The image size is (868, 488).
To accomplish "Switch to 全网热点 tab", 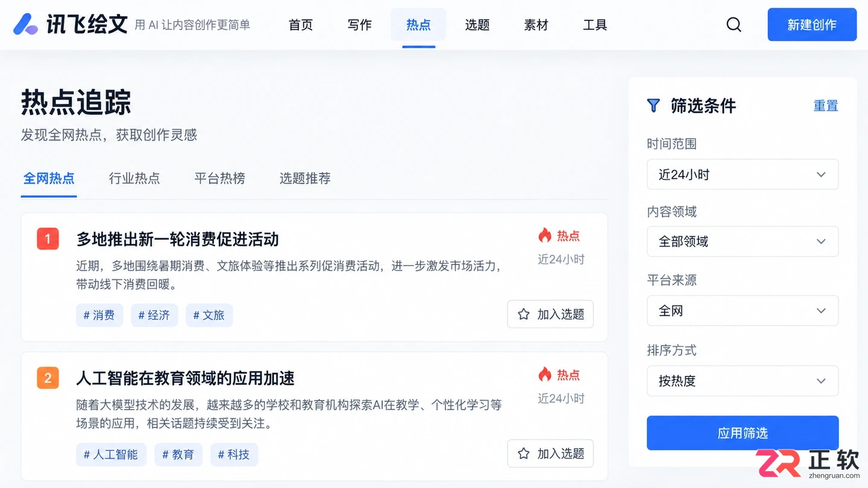I will tap(49, 178).
